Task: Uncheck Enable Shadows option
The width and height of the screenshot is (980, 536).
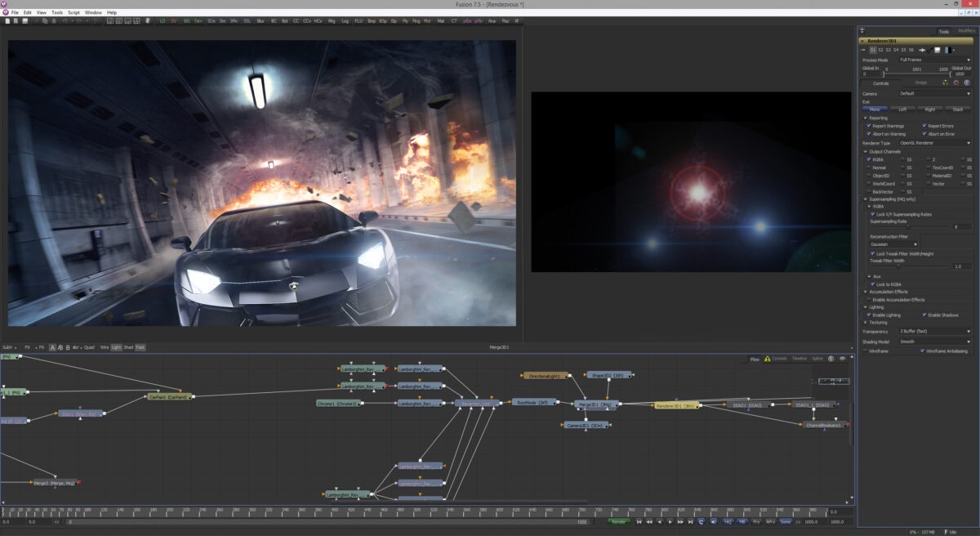Action: 924,315
